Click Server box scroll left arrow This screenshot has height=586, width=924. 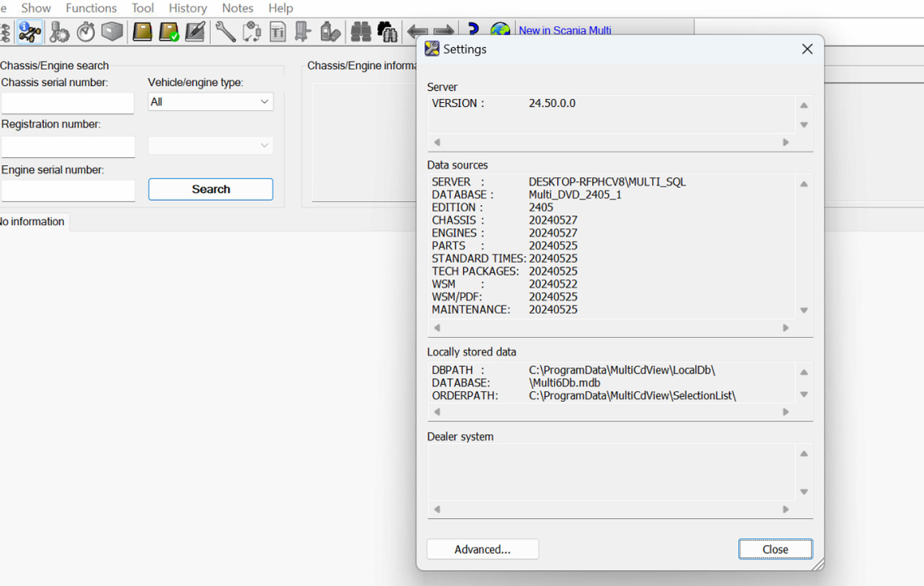(x=436, y=142)
